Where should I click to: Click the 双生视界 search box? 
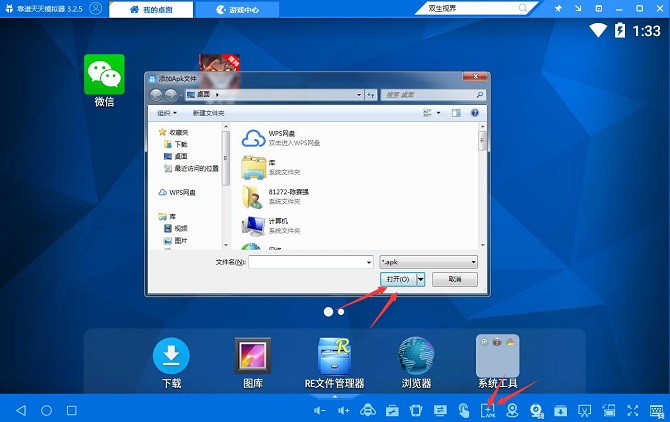coord(476,8)
